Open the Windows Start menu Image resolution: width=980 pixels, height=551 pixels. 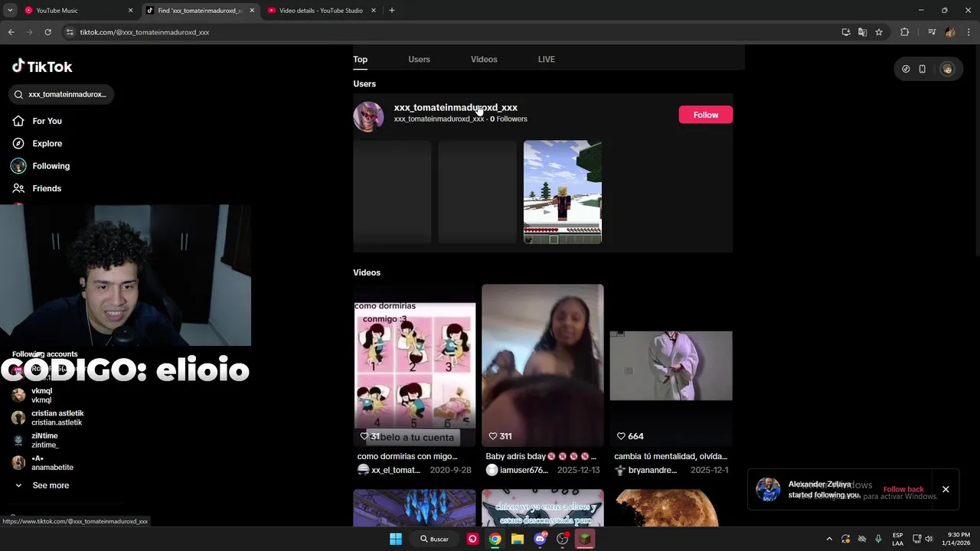(396, 539)
